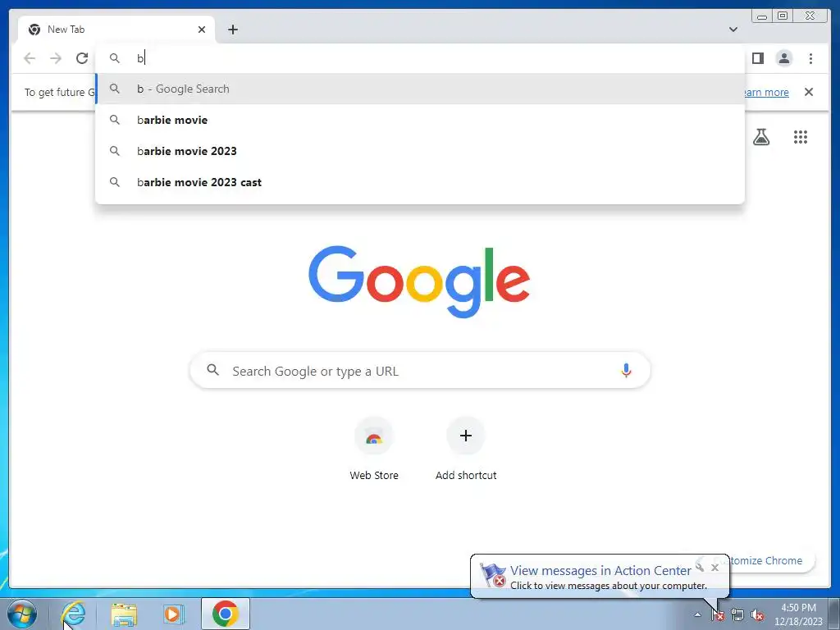Select the 'b - Google Search' suggestion
Screen dimensions: 840x630
click(x=420, y=89)
